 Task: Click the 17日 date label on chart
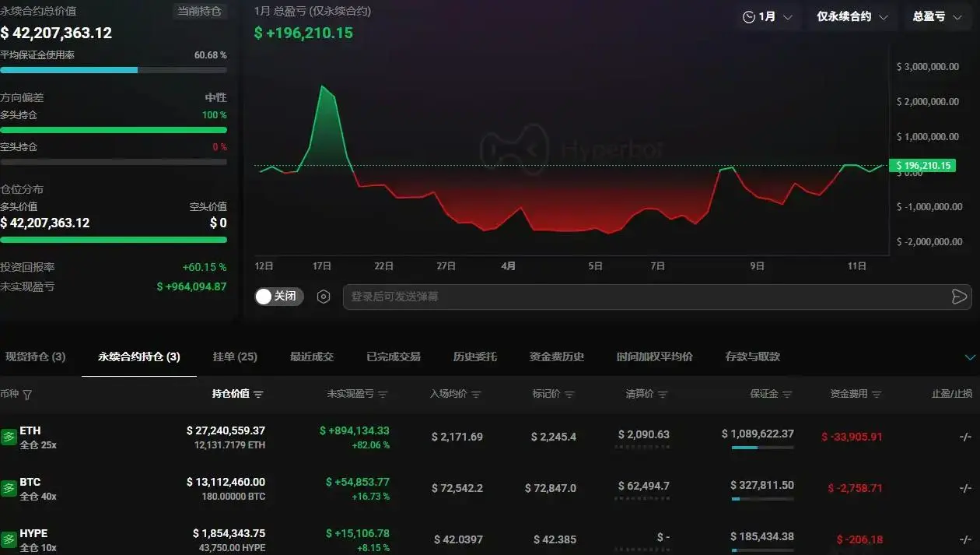[x=323, y=266]
